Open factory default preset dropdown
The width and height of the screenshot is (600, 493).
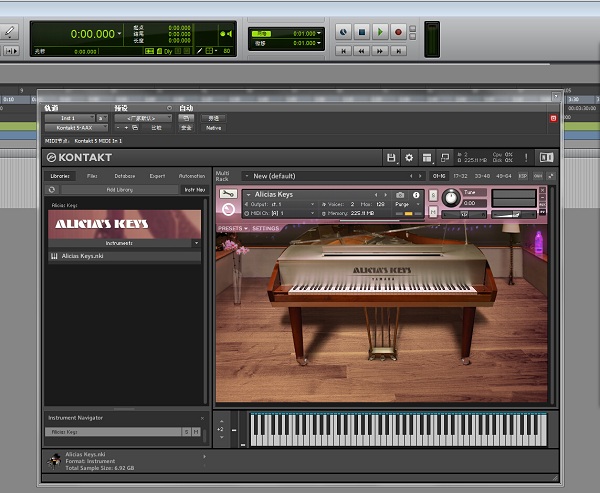tap(143, 118)
